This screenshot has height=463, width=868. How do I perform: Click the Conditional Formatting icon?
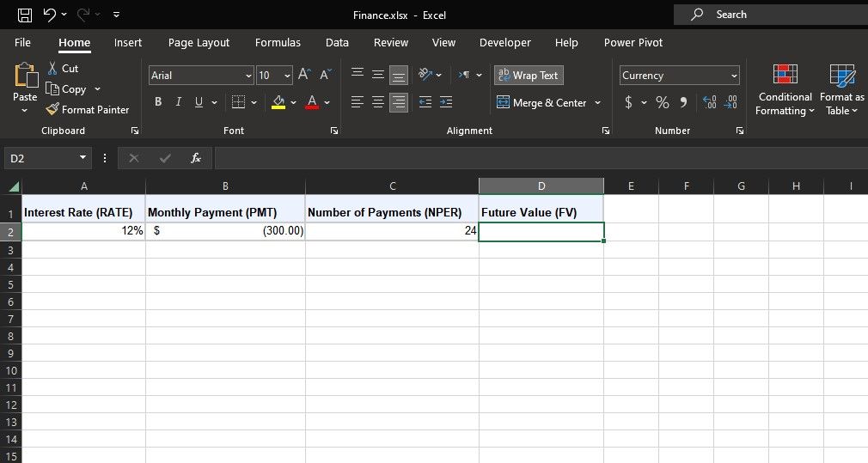click(x=785, y=75)
